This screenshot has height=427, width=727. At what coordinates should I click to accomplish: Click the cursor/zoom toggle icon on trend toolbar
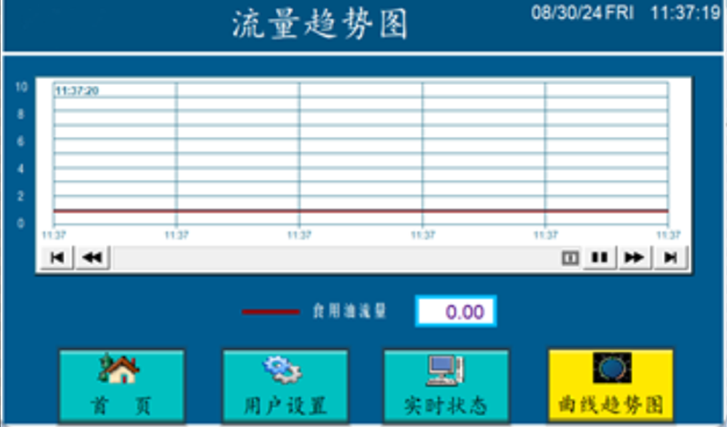[570, 257]
